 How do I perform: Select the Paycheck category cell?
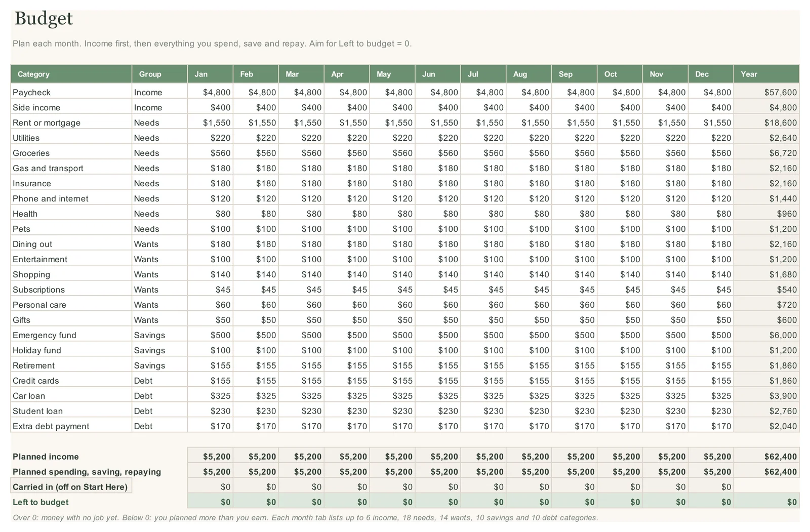71,92
